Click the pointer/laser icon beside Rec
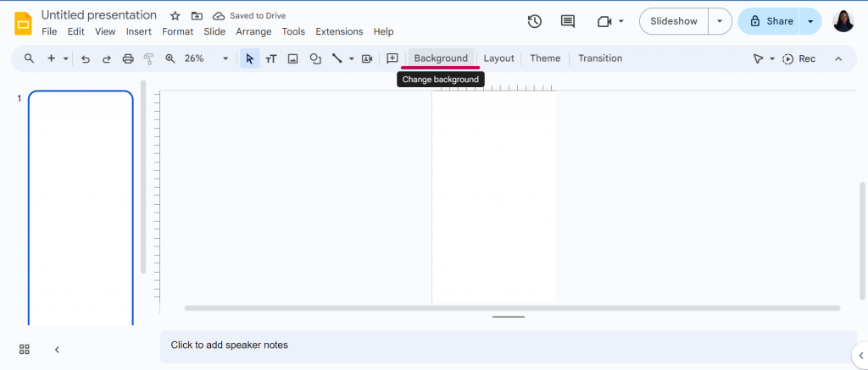This screenshot has width=868, height=370. pos(758,58)
